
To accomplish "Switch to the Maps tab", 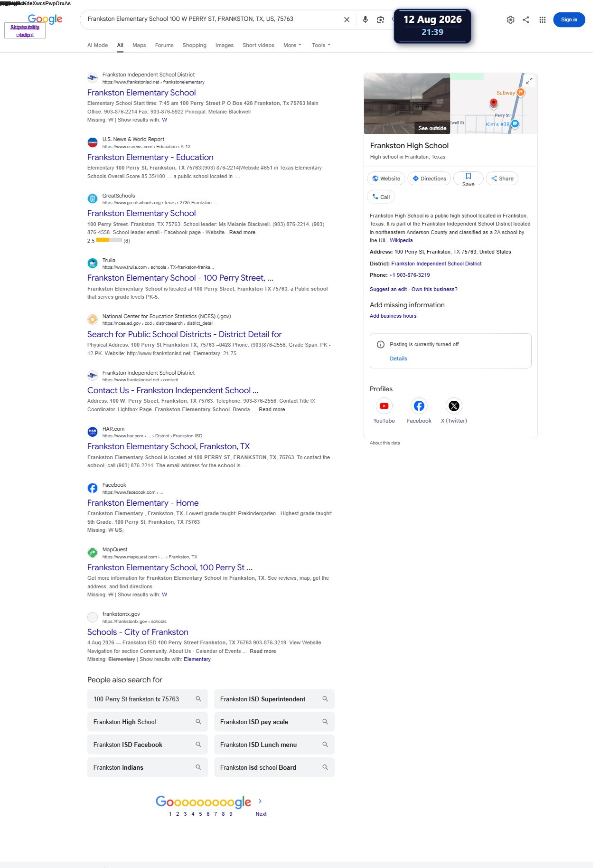I will pos(139,45).
